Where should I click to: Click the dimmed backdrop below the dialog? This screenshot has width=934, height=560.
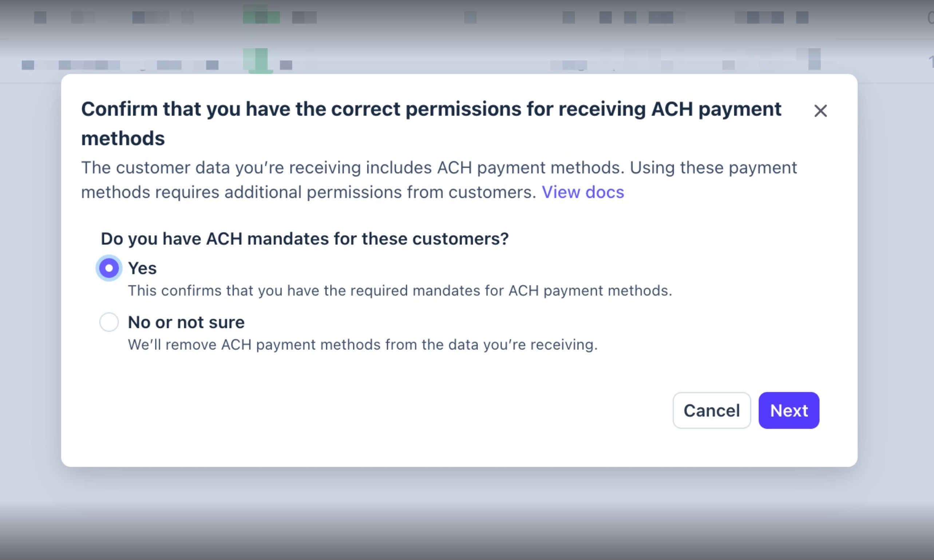pos(467,513)
